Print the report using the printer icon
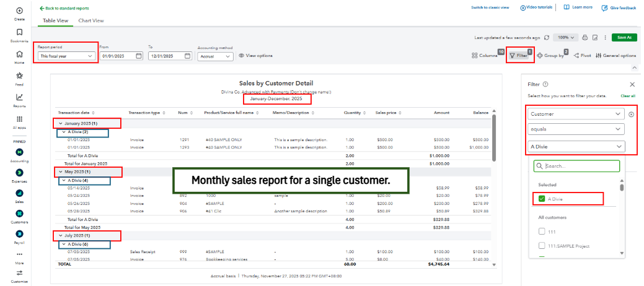This screenshot has width=644, height=286. tap(584, 37)
